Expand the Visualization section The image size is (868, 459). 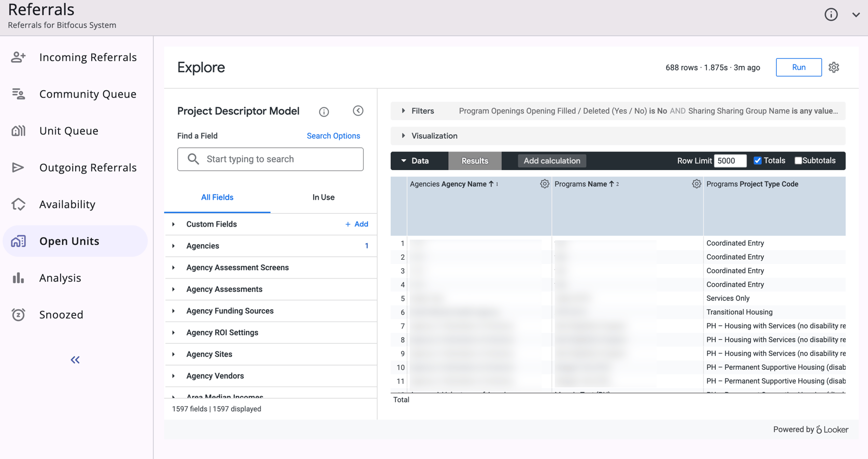403,136
